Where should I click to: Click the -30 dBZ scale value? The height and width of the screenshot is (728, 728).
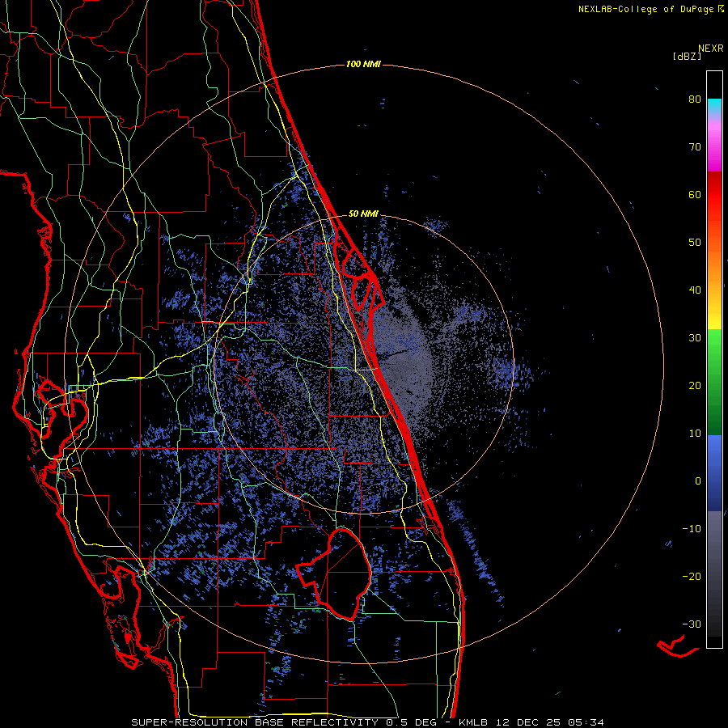pyautogui.click(x=692, y=624)
